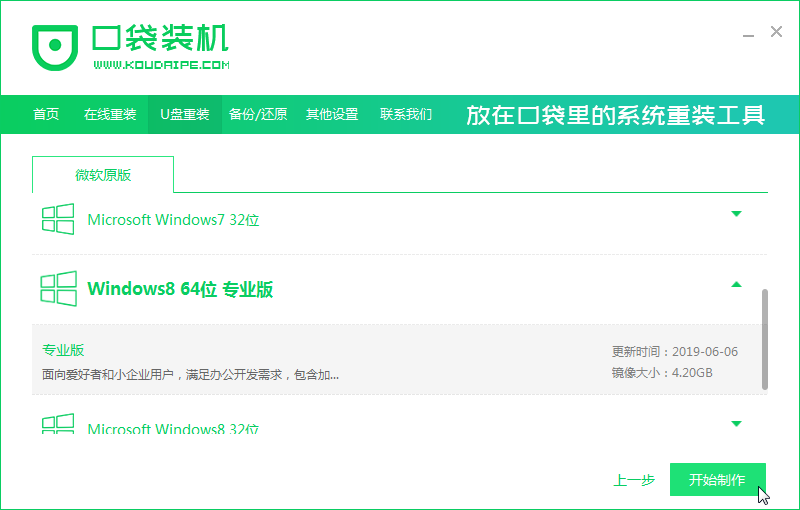Click Windows logo beside Microsoft Windows7 32位
Image resolution: width=800 pixels, height=510 pixels.
point(57,219)
